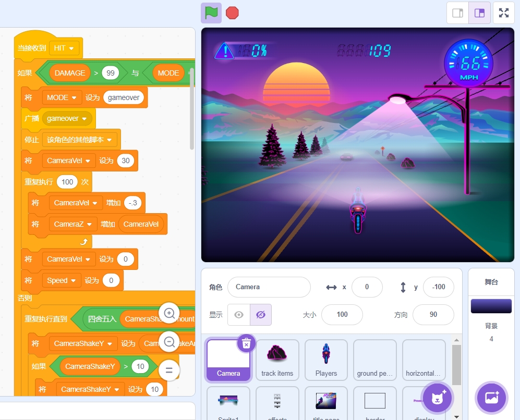Screen dimensions: 520x420
Task: Delete the Camera sprite with trash icon
Action: pos(247,343)
